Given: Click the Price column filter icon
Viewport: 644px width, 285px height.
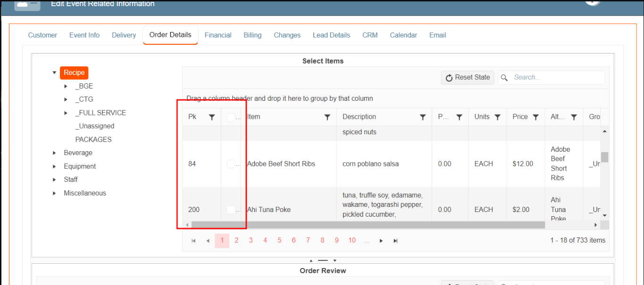Looking at the screenshot, I should click(x=535, y=117).
